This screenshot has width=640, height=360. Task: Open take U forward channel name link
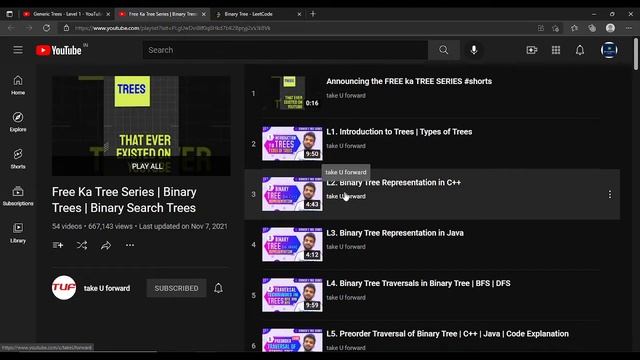tap(107, 288)
